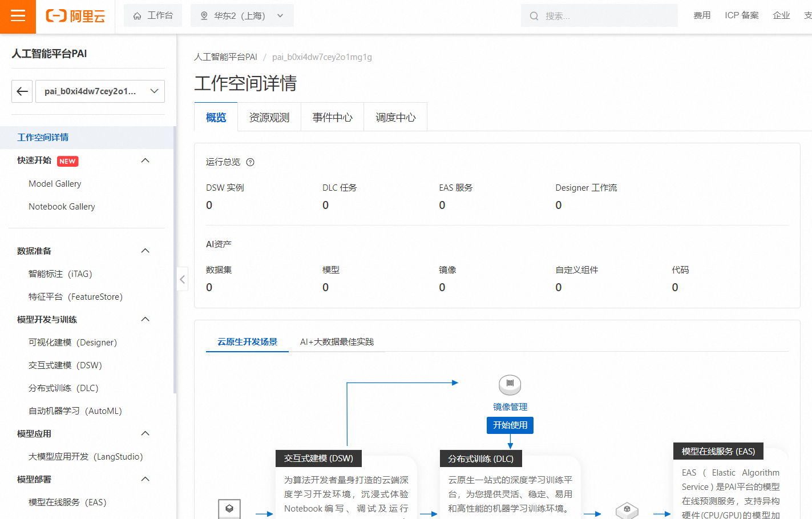Click the 开始使用 button
The height and width of the screenshot is (519, 812).
click(510, 425)
